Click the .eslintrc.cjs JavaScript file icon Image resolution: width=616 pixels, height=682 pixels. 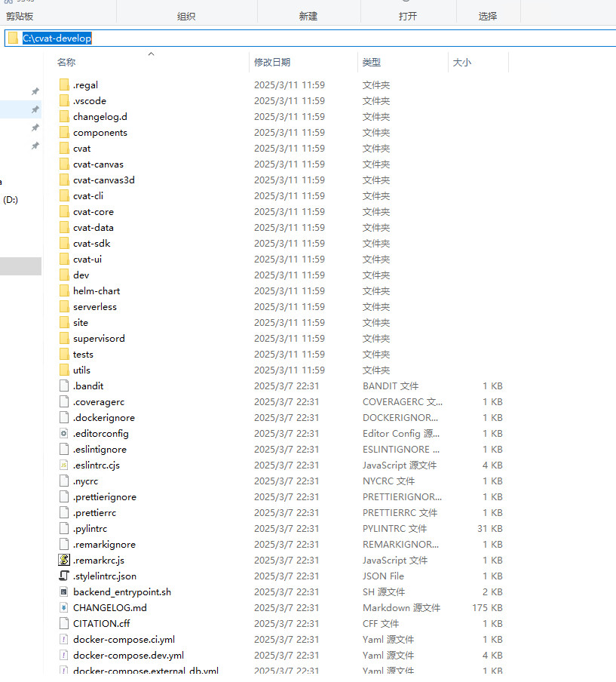(64, 465)
